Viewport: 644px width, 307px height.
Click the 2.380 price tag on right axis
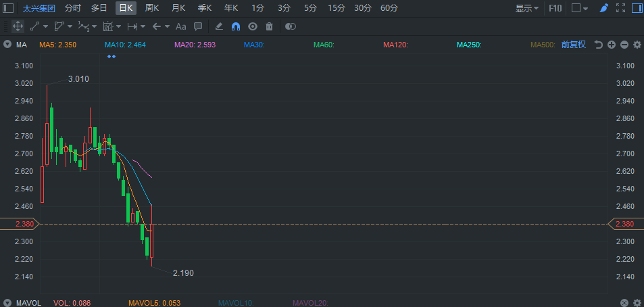(626, 224)
